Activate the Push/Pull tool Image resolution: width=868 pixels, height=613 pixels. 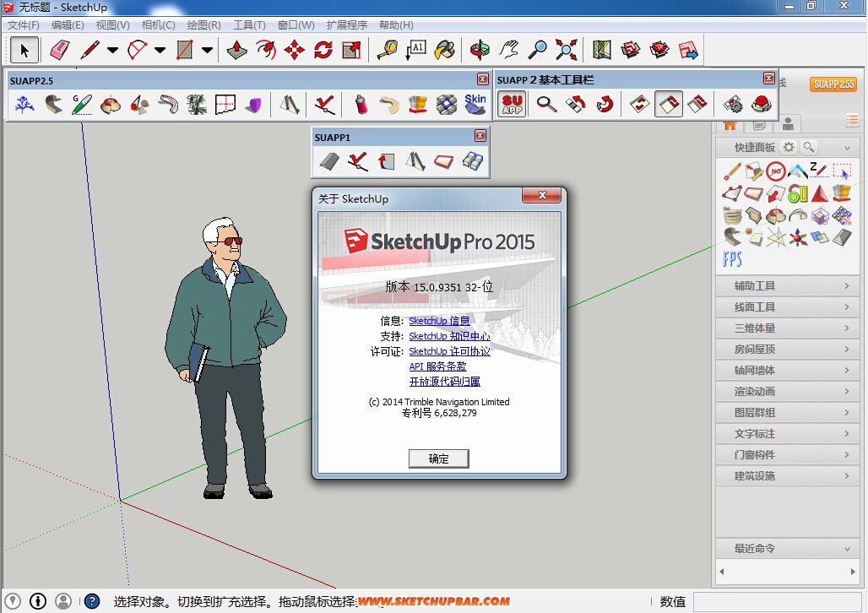click(x=237, y=50)
